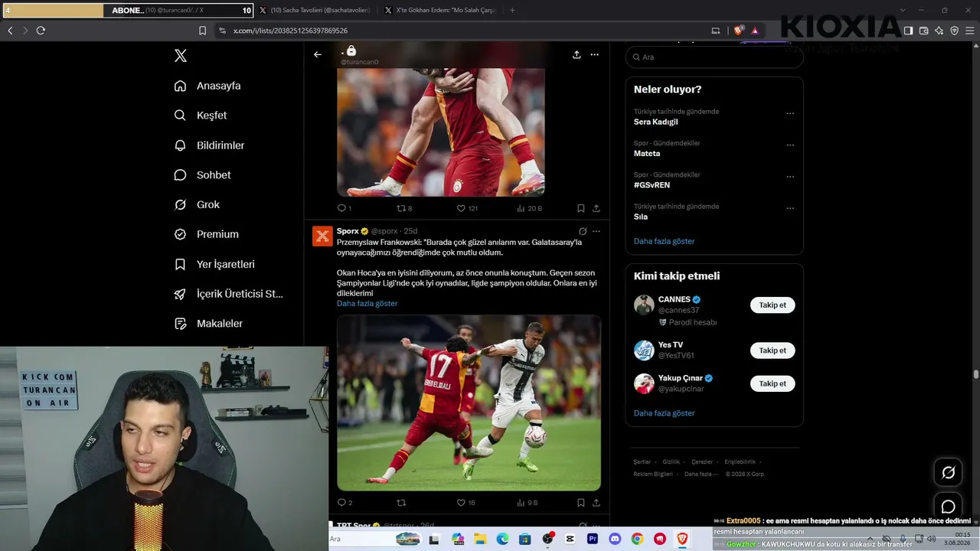
Task: Switch to the Gökhan Erdem tab
Action: [x=440, y=11]
